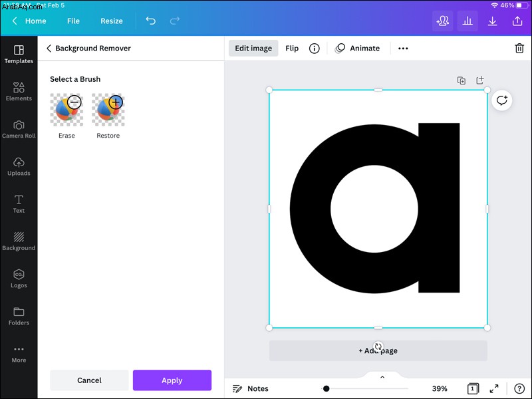Select the Erase brush
The width and height of the screenshot is (532, 399).
66,116
